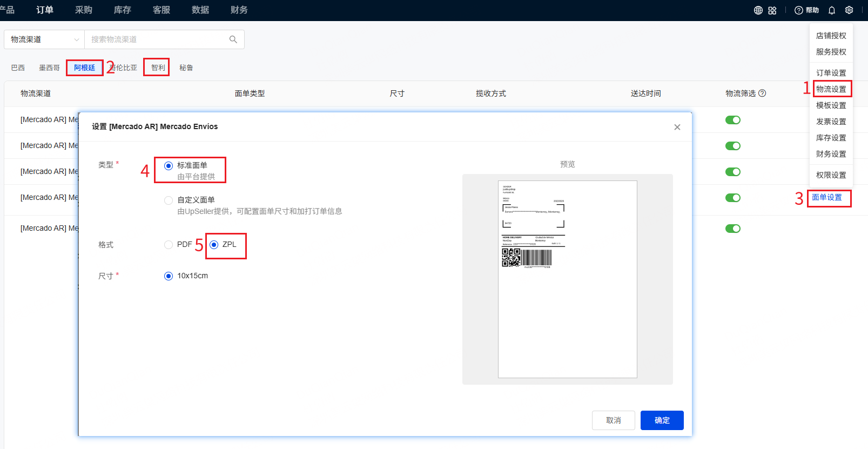The height and width of the screenshot is (449, 868).
Task: Click the help question mark icon
Action: tap(799, 10)
